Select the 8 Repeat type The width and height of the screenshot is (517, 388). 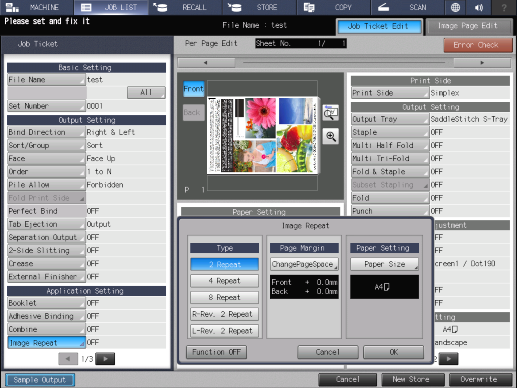[224, 297]
